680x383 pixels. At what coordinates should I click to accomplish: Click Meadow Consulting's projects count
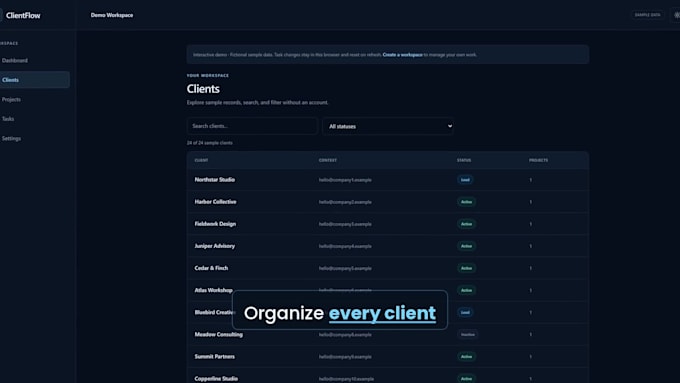click(x=530, y=334)
